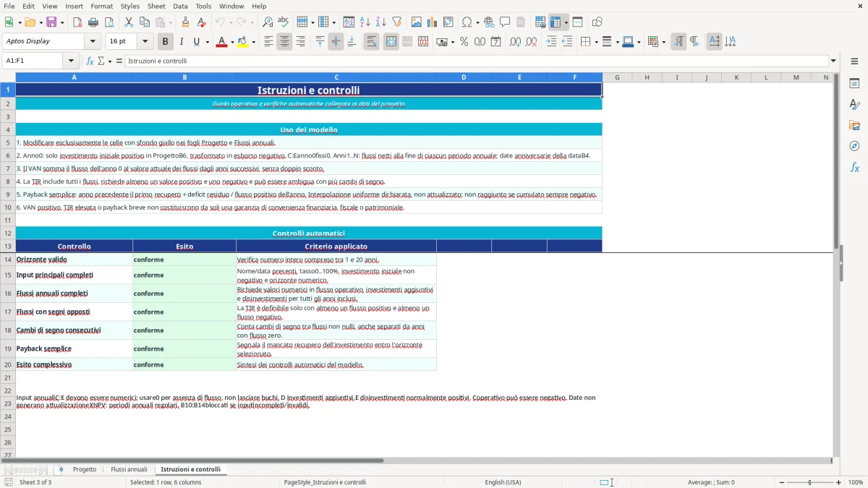
Task: Adjust the zoom slider in status bar
Action: tap(809, 482)
